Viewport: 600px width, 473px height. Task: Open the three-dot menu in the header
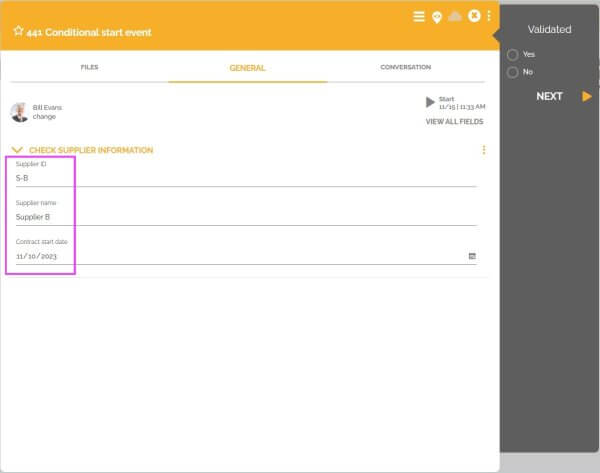489,16
